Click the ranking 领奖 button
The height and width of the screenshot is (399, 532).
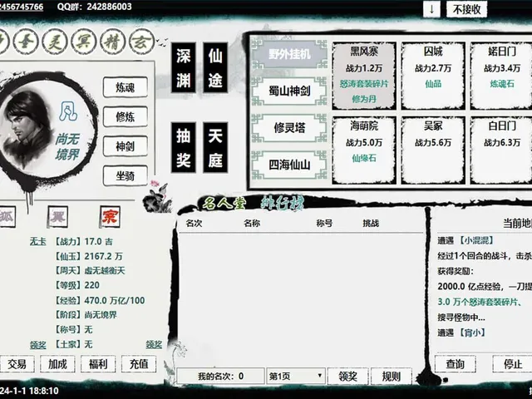point(347,376)
